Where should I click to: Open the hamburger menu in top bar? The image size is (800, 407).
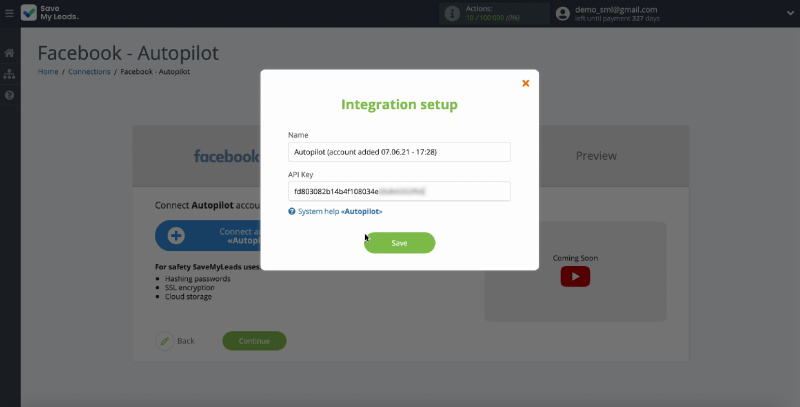(x=9, y=13)
